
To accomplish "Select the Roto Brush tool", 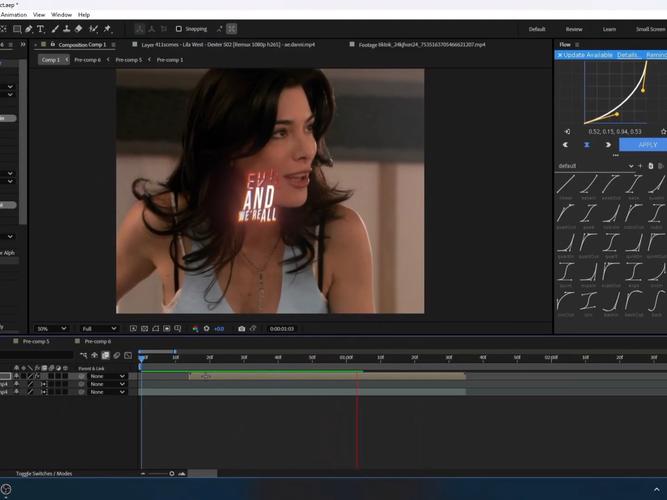I will pos(93,29).
